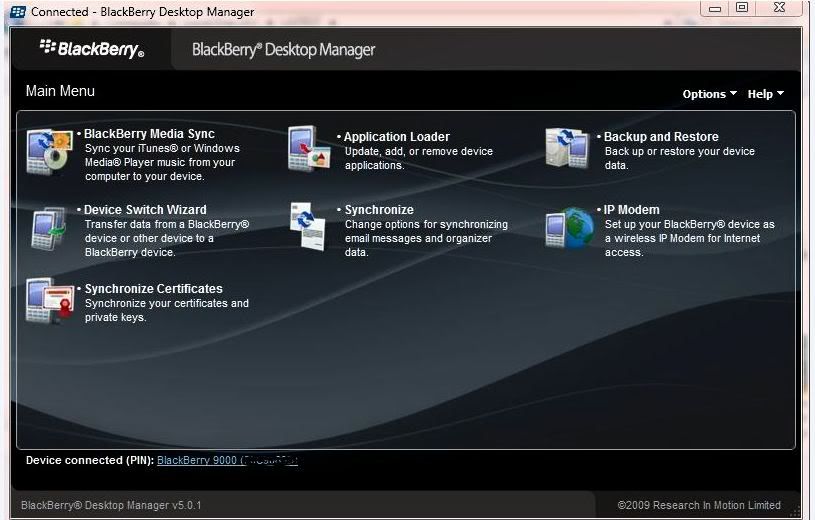The width and height of the screenshot is (815, 520).
Task: Open the Synchronize Certificates icon
Action: point(50,301)
